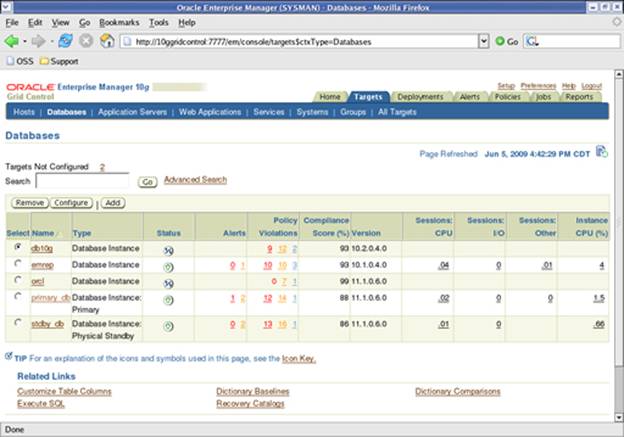Open the Dictionary Baselines link
The height and width of the screenshot is (437, 624).
tap(253, 392)
